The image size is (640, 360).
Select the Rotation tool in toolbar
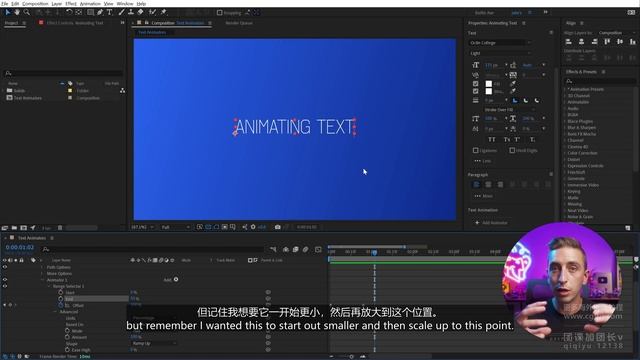tap(69, 13)
